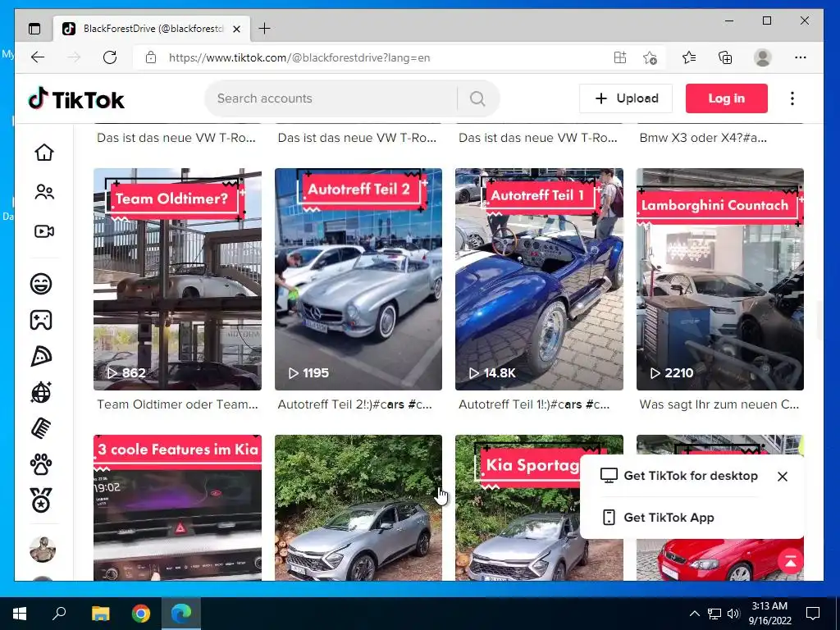Open the Kia Sportage video thumbnail

(518, 508)
